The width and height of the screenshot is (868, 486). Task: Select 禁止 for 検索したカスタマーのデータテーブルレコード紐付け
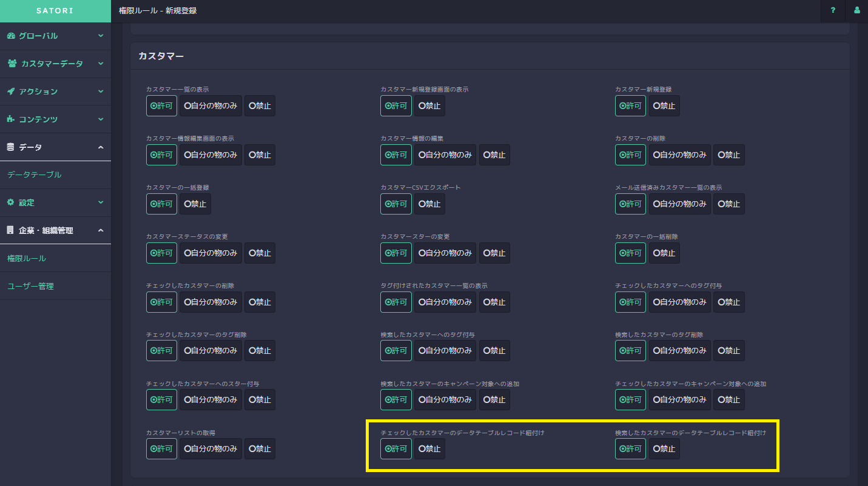point(664,448)
